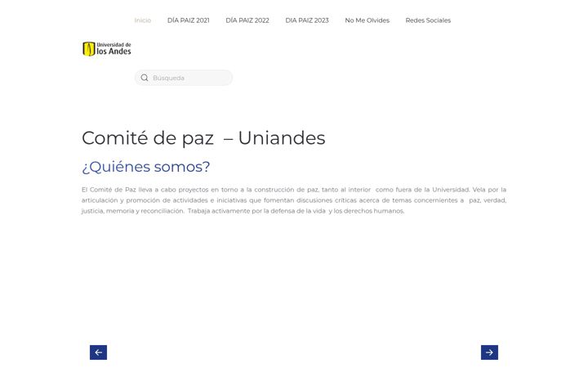Open the Inicio menu item
The height and width of the screenshot is (368, 588).
142,20
